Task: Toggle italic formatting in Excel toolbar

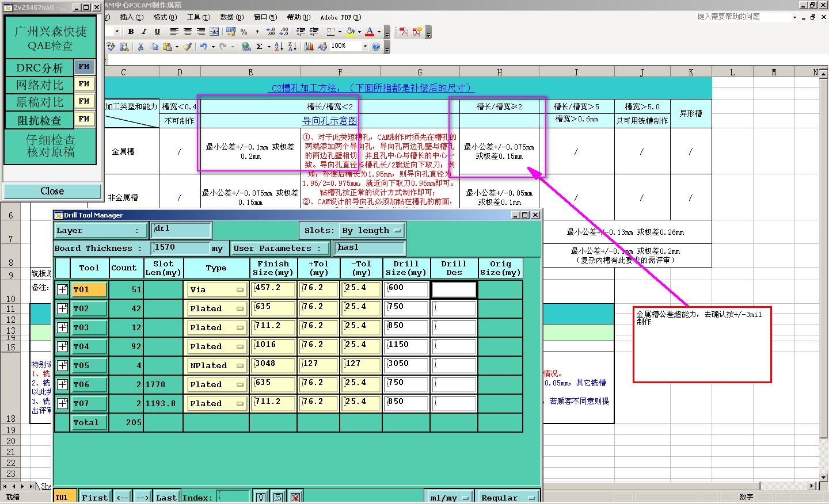Action: pyautogui.click(x=144, y=32)
